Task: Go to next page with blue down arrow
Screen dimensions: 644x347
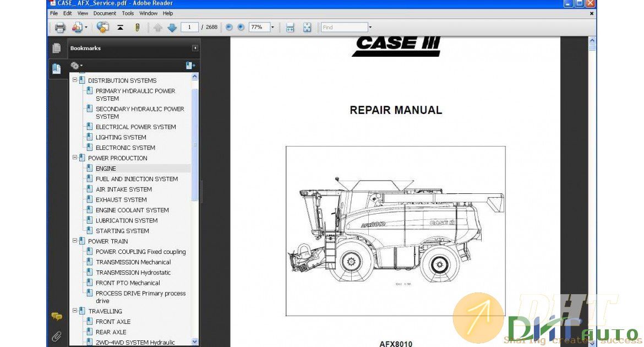Action: pos(172,28)
